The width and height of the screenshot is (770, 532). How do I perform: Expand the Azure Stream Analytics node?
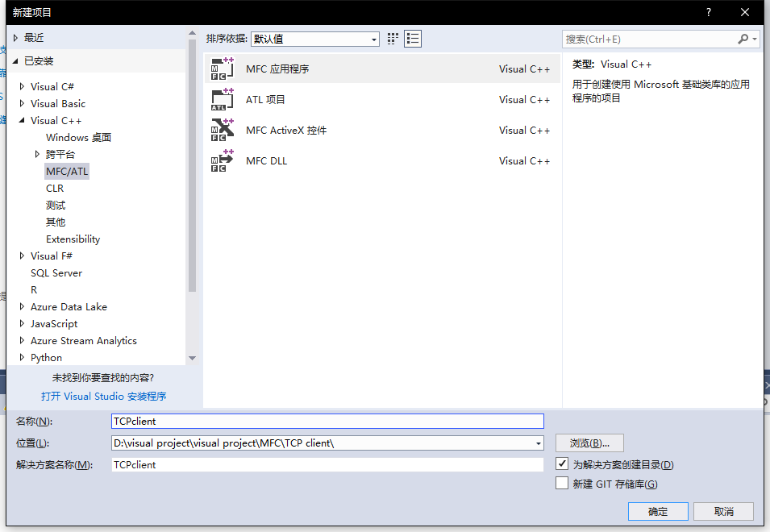pyautogui.click(x=22, y=341)
